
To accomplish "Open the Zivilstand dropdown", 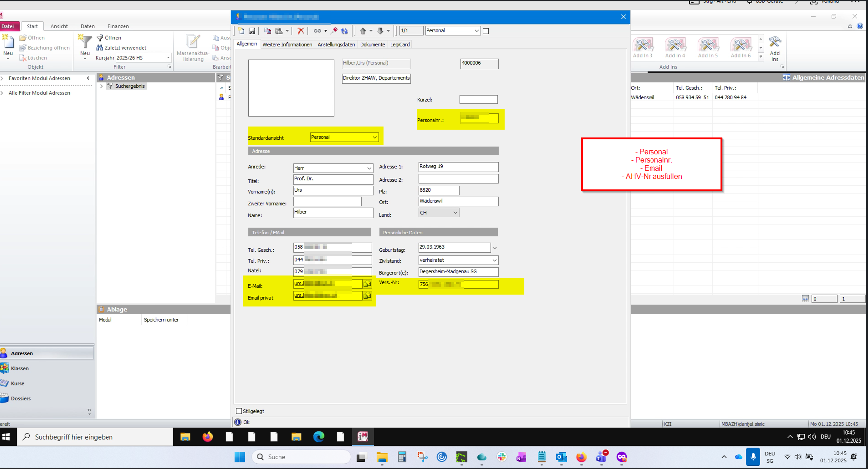I will [x=494, y=260].
